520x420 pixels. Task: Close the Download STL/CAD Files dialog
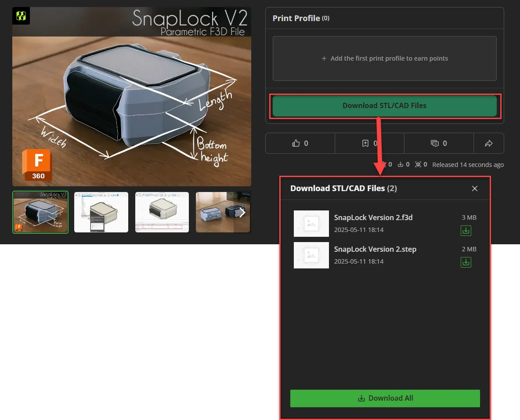(x=475, y=188)
